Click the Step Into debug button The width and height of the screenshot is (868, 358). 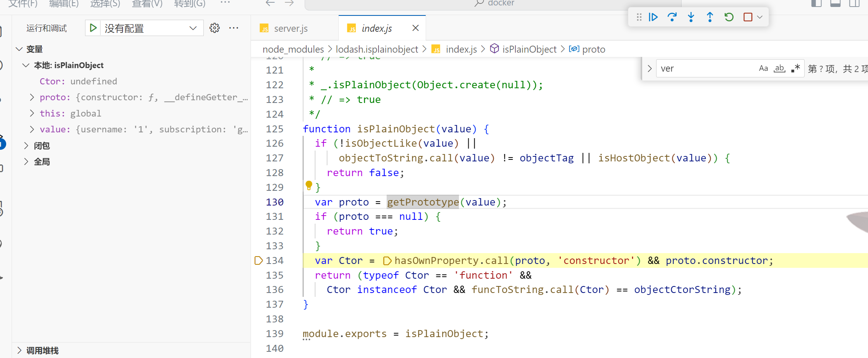click(x=691, y=17)
